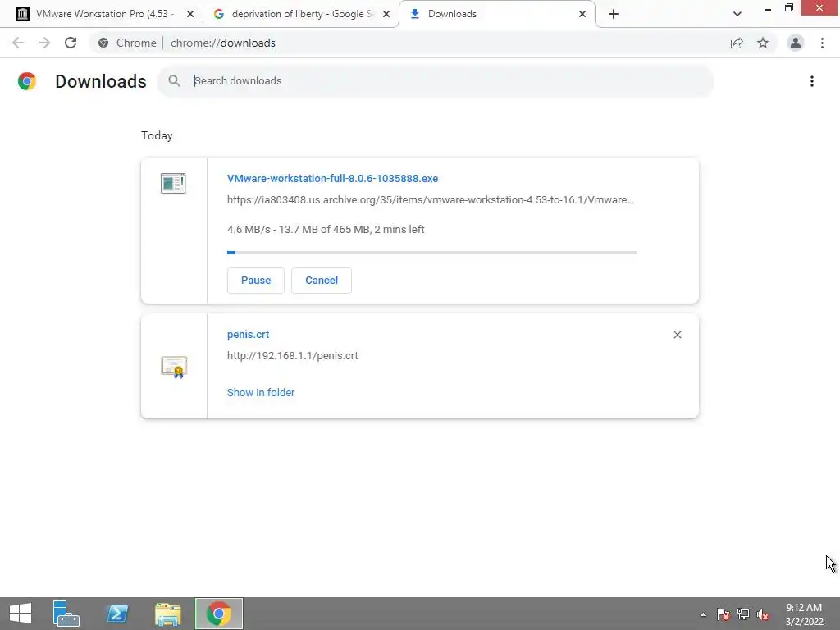Click the download speed status text '4.6 MB/s'
The height and width of the screenshot is (630, 840).
(249, 230)
